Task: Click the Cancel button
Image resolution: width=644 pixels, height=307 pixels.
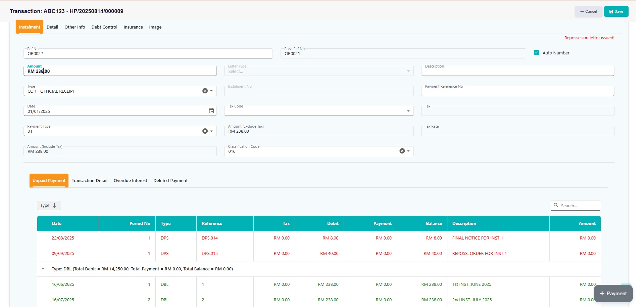Action: (x=588, y=11)
